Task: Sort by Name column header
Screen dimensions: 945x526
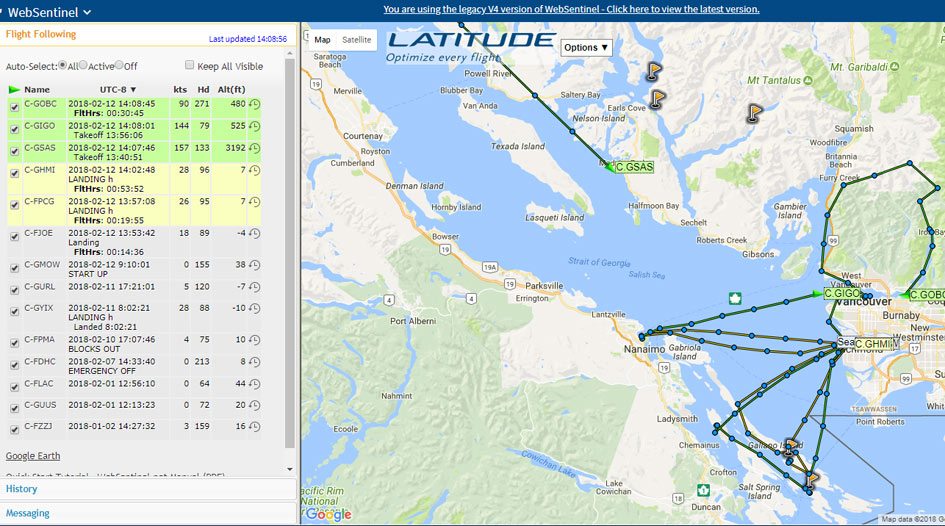Action: point(37,90)
